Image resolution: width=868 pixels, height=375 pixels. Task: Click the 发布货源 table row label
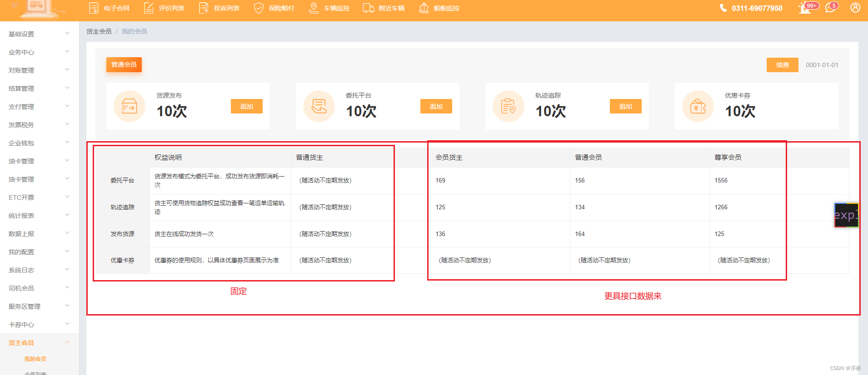coord(122,234)
